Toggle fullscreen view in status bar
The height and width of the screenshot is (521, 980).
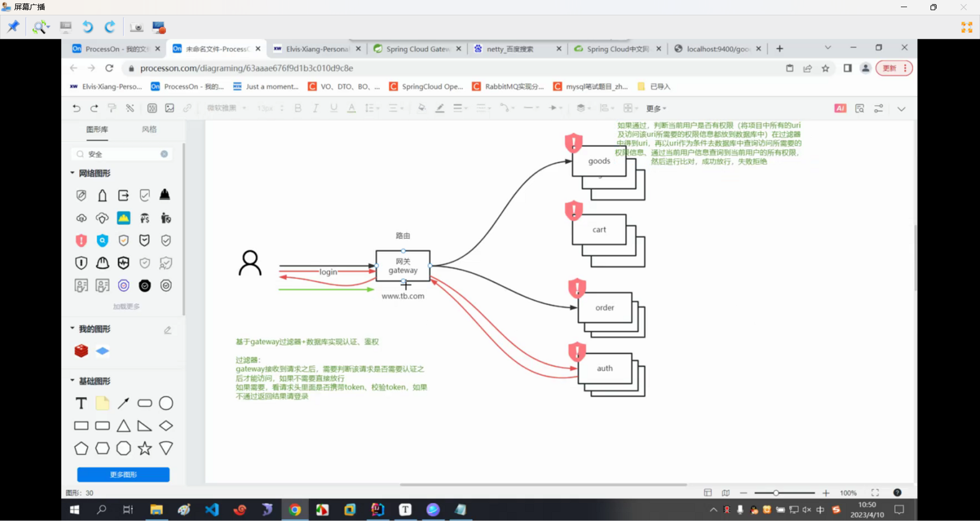click(x=875, y=493)
